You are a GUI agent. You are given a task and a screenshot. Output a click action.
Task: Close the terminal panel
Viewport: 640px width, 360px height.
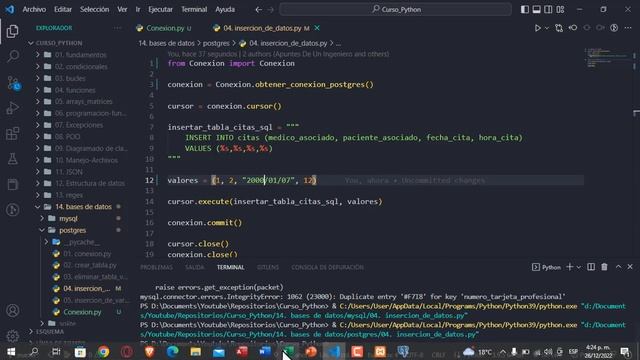click(630, 267)
